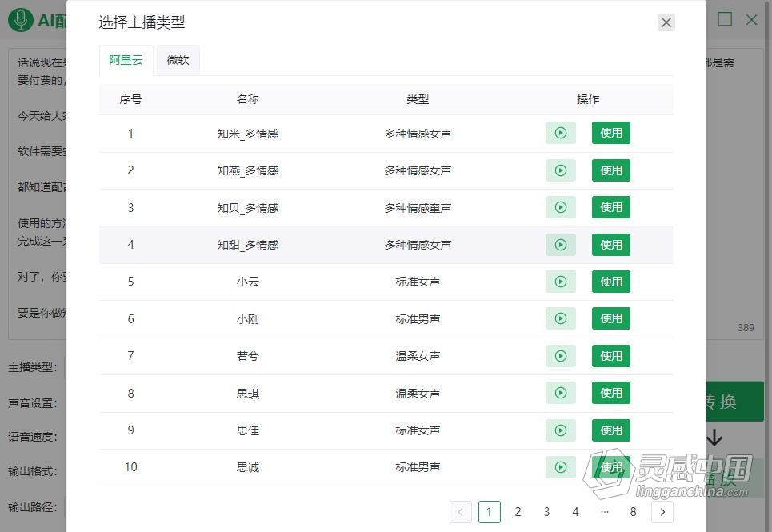This screenshot has width=772, height=532.
Task: Click the 知燕_多情感 name cell
Action: point(248,170)
